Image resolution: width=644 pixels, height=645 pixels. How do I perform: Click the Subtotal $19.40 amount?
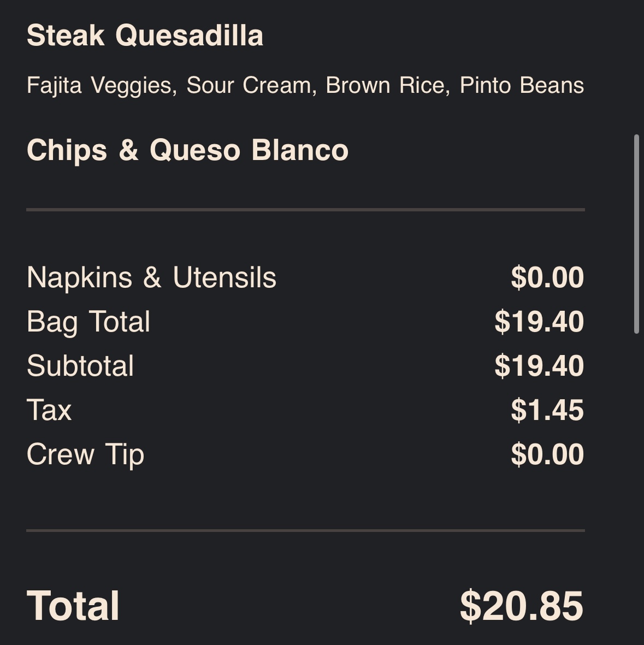point(539,366)
